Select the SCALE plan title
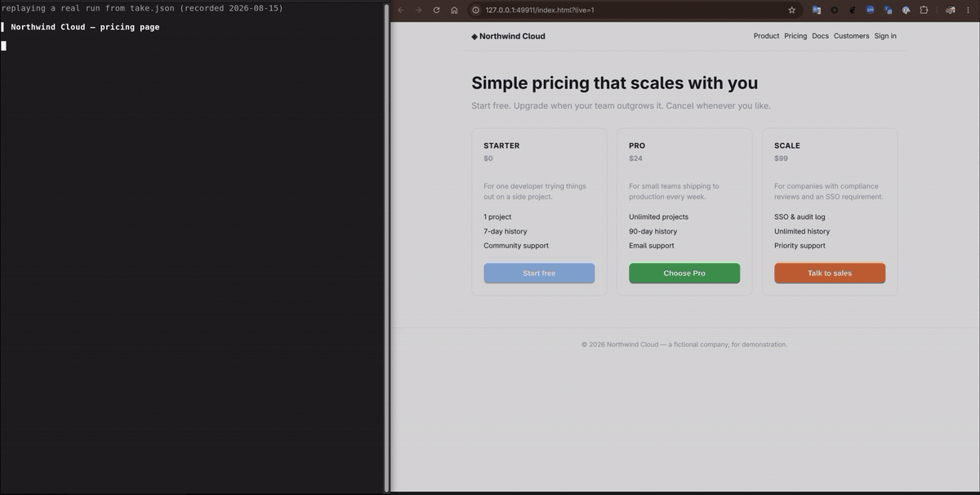Viewport: 980px width, 495px height. [x=787, y=145]
